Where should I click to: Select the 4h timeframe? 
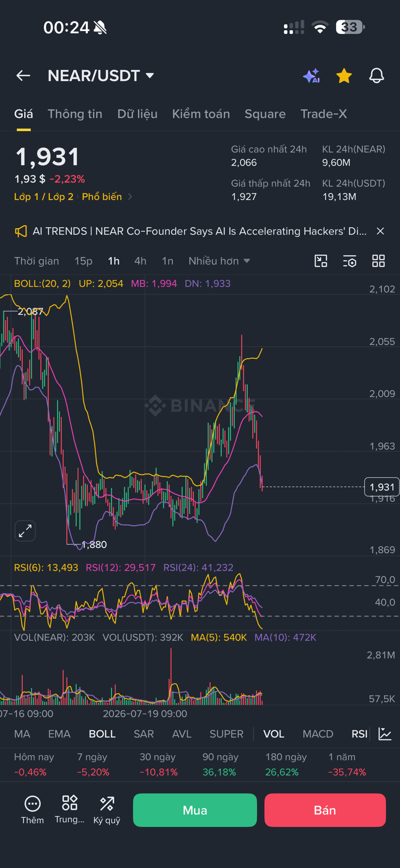point(140,261)
